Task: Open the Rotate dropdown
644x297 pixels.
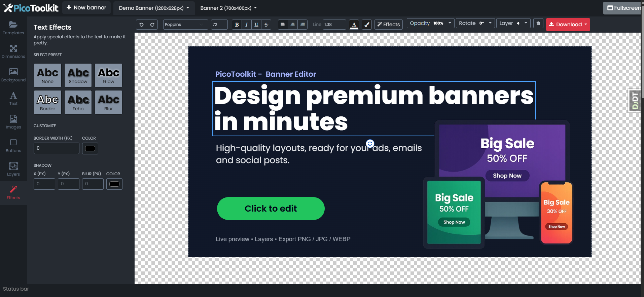Action: pos(475,23)
